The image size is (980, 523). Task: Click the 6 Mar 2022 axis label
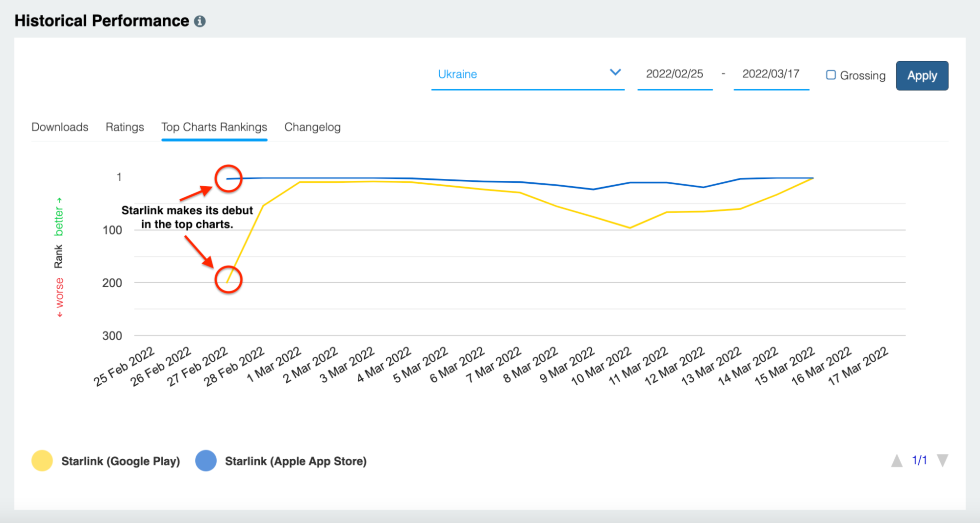(457, 364)
